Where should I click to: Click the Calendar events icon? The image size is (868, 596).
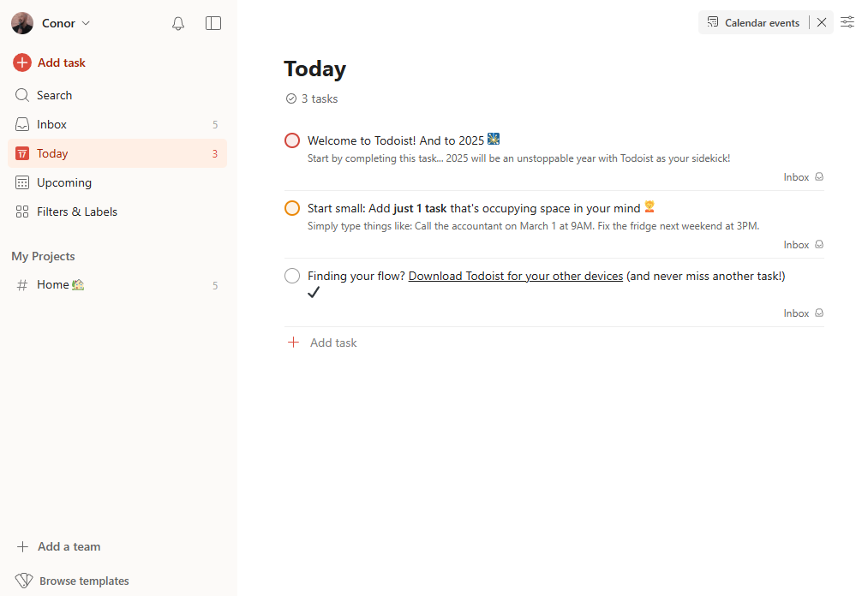pyautogui.click(x=712, y=22)
